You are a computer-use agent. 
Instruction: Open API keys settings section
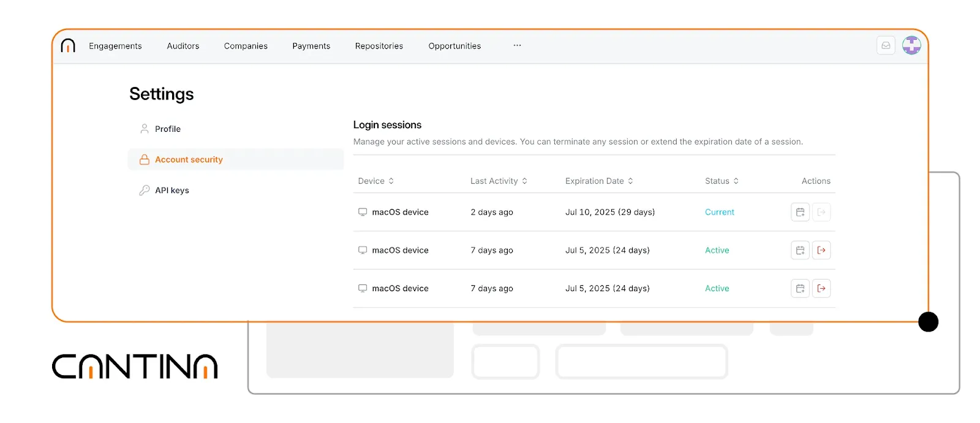coord(236,190)
